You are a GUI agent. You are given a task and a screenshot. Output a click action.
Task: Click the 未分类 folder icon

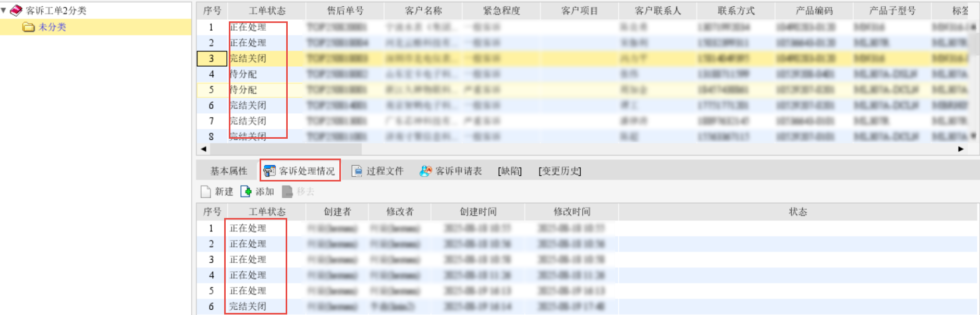coord(29,27)
